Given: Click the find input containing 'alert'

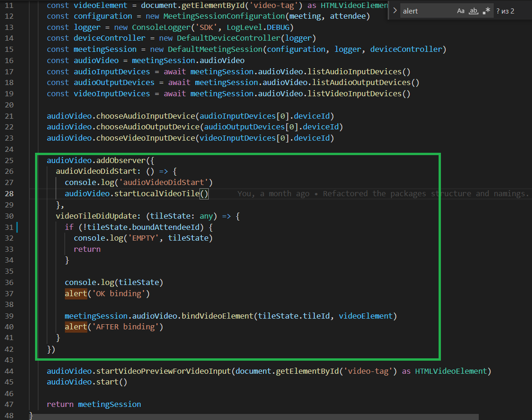Looking at the screenshot, I should click(x=428, y=11).
